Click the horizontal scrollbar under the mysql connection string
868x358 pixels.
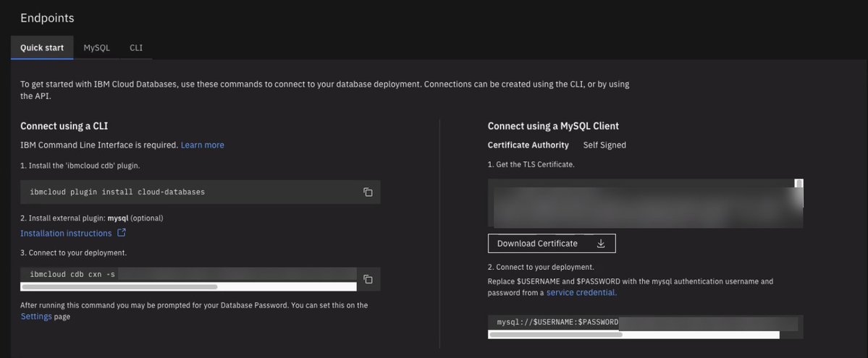click(x=556, y=335)
